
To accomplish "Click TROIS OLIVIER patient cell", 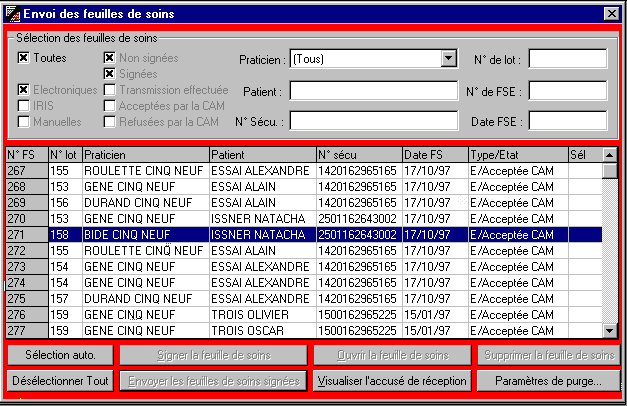I will [x=263, y=315].
